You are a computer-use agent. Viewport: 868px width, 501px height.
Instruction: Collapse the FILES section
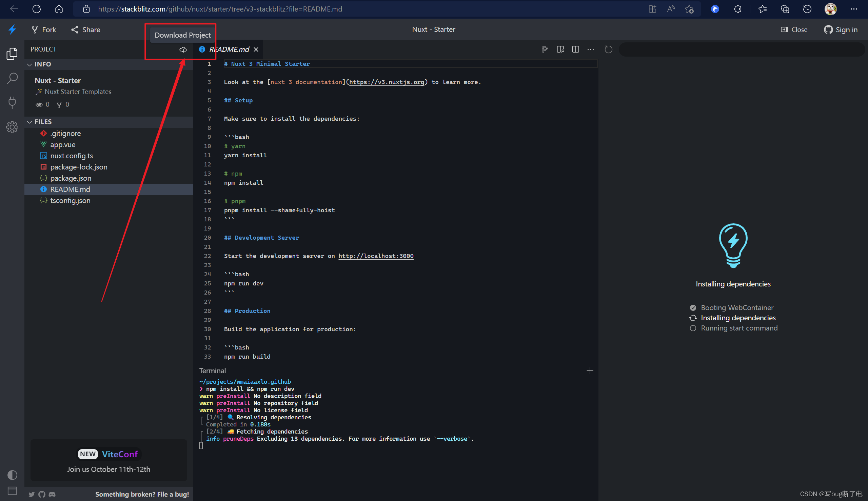pos(29,122)
